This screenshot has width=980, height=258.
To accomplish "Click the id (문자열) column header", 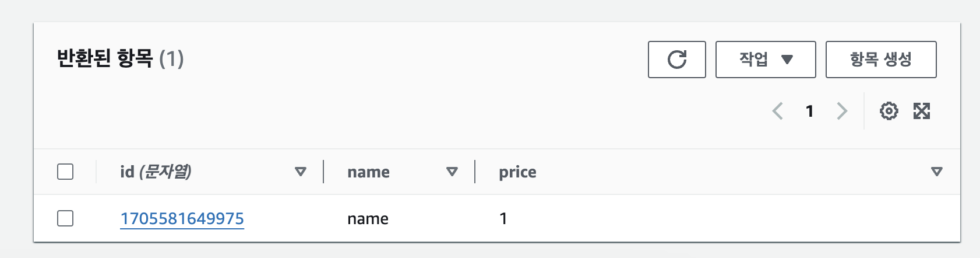I will tap(156, 172).
